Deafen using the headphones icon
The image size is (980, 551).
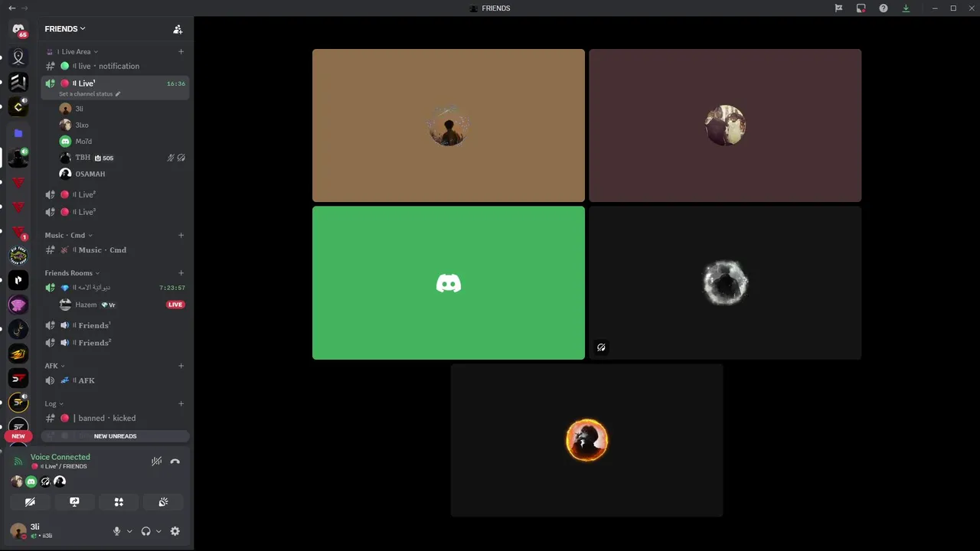[x=146, y=531]
